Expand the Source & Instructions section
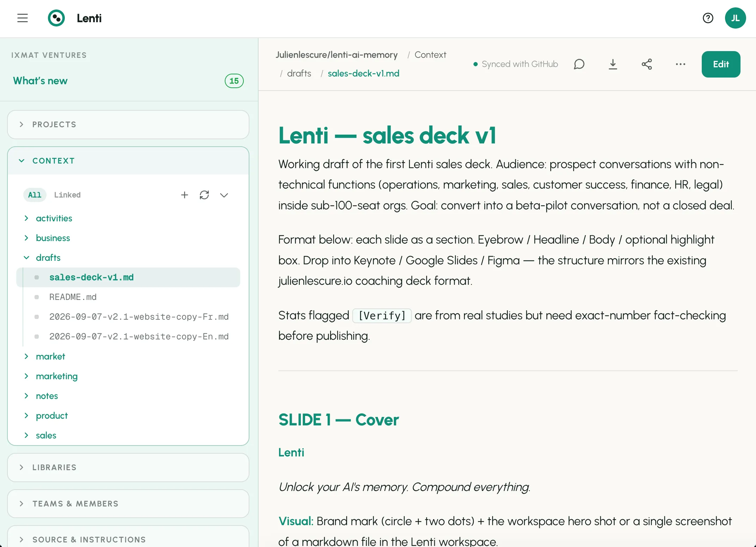The width and height of the screenshot is (756, 547). [x=128, y=540]
